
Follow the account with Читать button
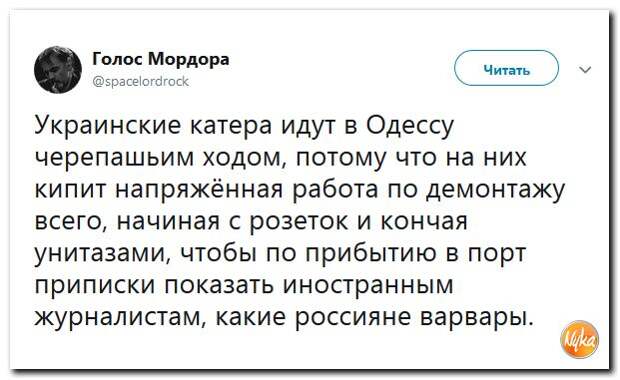tap(506, 68)
